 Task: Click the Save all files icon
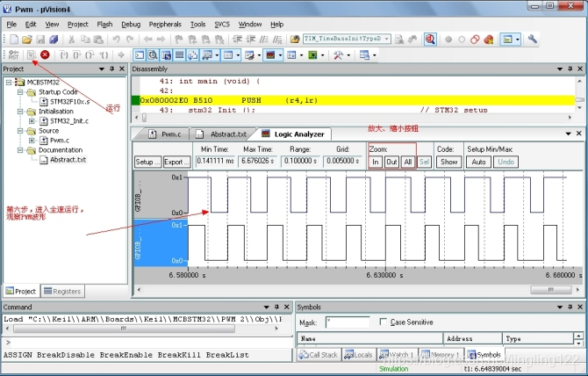[54, 40]
